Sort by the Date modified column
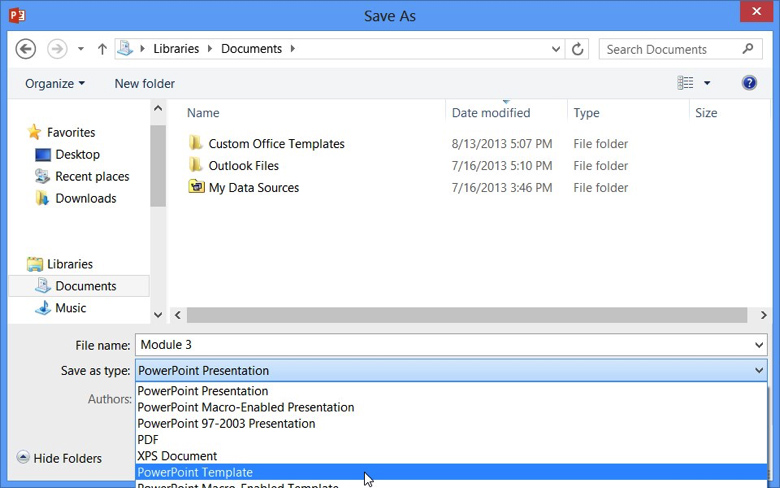This screenshot has width=780, height=488. [x=490, y=113]
